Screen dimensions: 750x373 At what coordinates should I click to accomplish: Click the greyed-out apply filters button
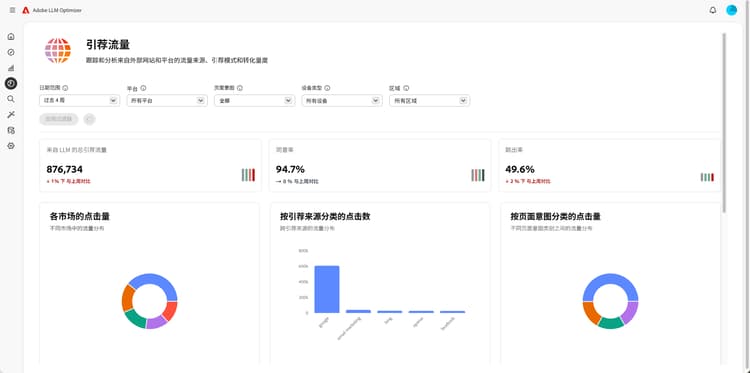point(59,119)
